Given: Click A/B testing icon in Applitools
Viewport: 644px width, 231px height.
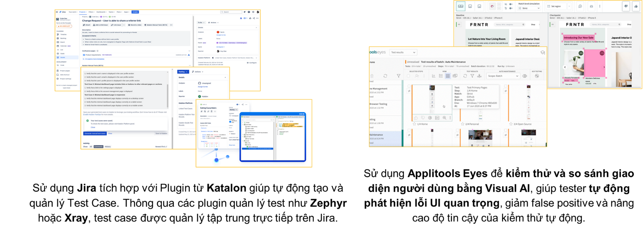Looking at the screenshot, I should [x=537, y=76].
